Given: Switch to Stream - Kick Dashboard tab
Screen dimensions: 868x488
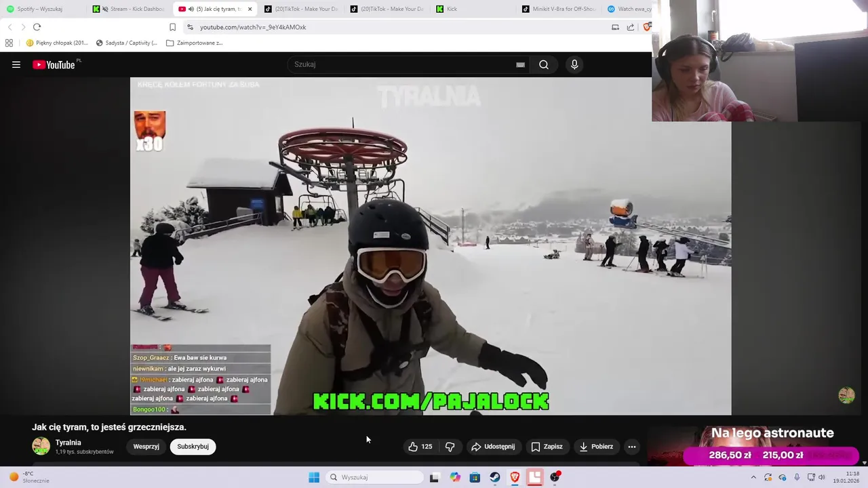Looking at the screenshot, I should (x=130, y=9).
